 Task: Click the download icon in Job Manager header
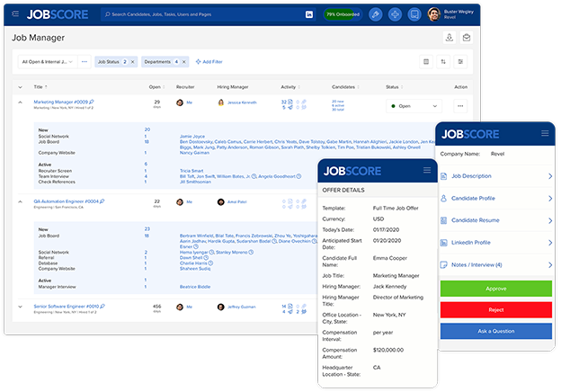coord(450,37)
